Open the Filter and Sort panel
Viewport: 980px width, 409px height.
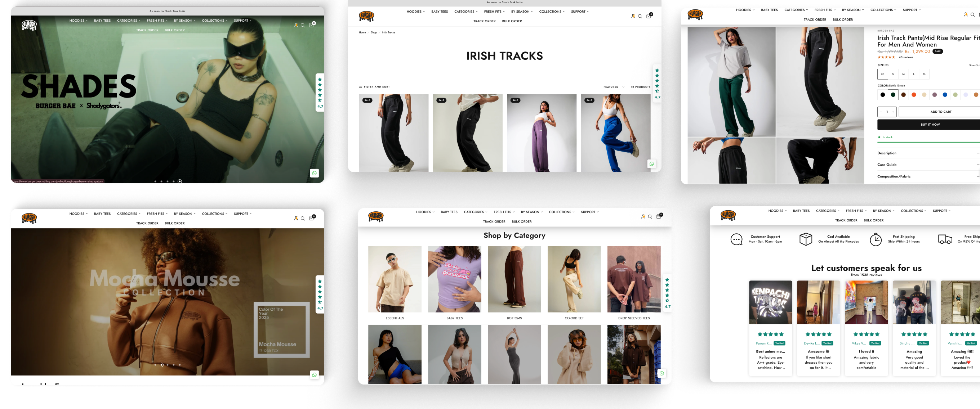[x=374, y=87]
